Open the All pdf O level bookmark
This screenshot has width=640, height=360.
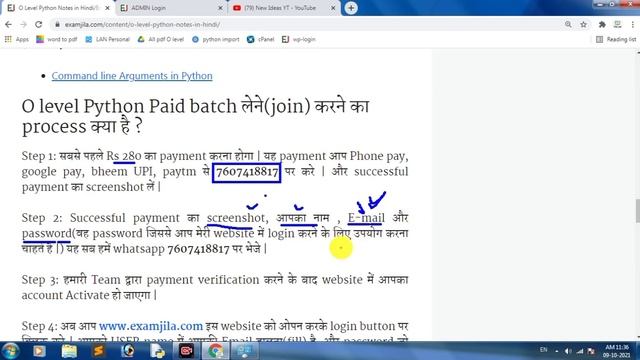click(x=161, y=39)
